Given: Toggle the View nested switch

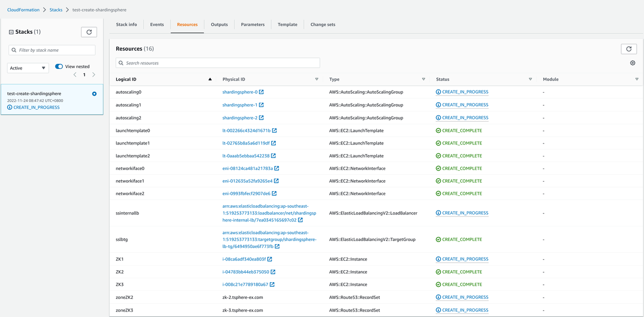Looking at the screenshot, I should (59, 66).
